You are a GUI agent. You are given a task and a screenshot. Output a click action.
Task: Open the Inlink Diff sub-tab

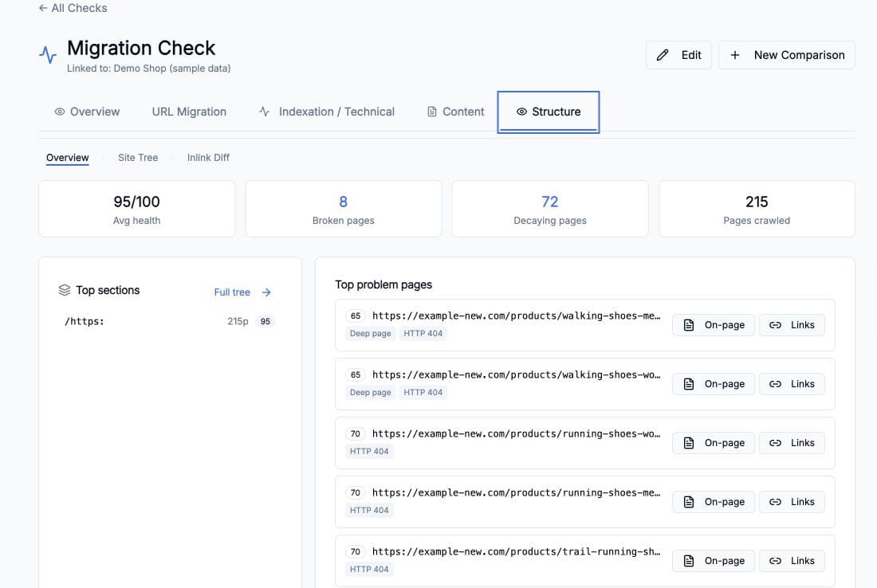pos(208,158)
